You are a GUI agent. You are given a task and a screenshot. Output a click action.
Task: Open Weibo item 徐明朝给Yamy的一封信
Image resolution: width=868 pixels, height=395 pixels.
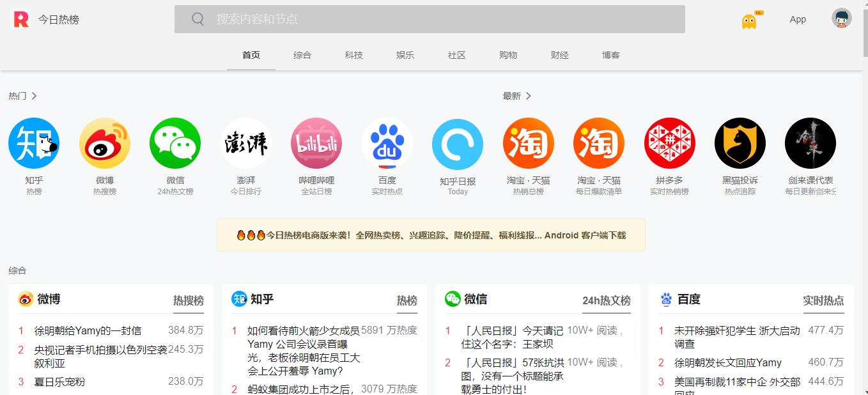point(88,331)
